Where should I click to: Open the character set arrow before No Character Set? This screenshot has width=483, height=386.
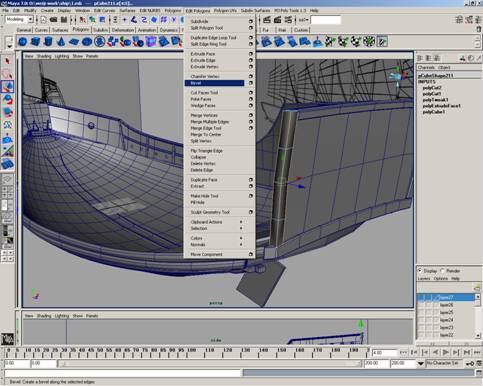(x=421, y=363)
